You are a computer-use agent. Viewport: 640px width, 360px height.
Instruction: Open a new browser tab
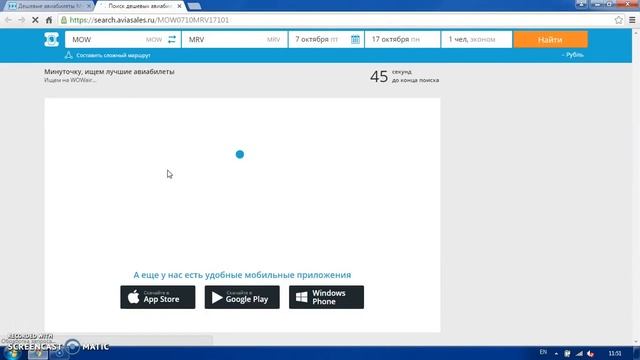[194, 6]
